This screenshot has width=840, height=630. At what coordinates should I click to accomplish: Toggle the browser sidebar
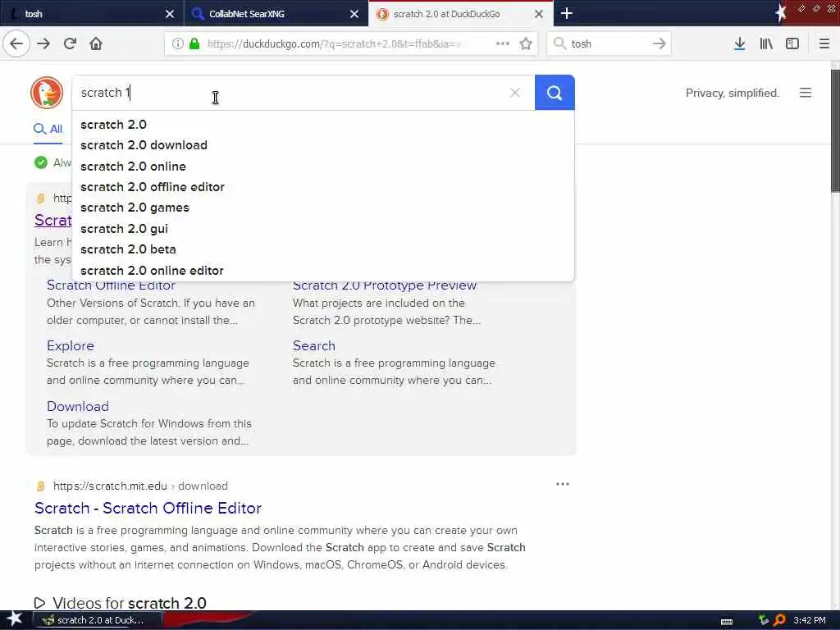tap(792, 43)
